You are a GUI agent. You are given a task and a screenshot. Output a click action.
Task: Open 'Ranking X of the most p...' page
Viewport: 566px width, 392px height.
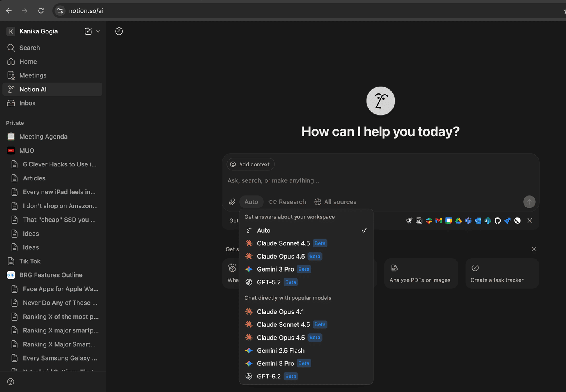(52, 317)
